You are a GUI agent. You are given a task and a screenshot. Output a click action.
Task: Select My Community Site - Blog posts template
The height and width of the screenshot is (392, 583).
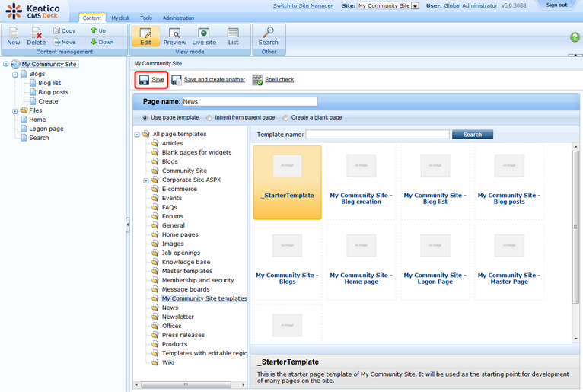click(x=509, y=182)
